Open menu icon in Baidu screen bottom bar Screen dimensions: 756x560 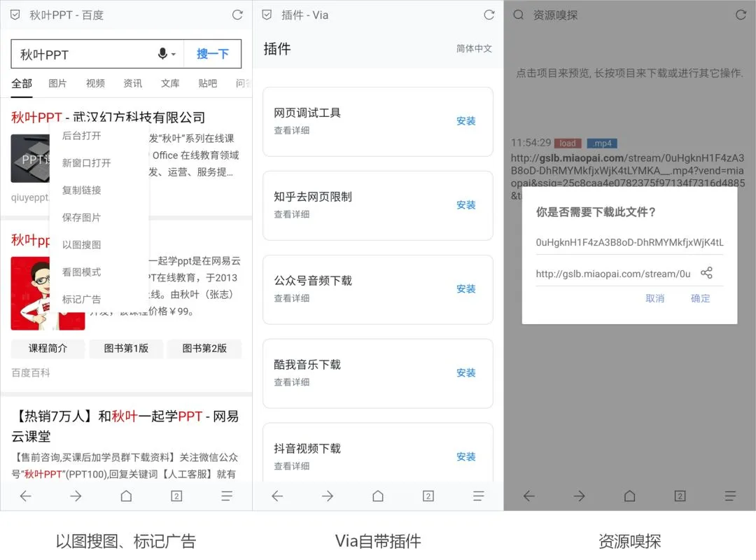(x=227, y=496)
